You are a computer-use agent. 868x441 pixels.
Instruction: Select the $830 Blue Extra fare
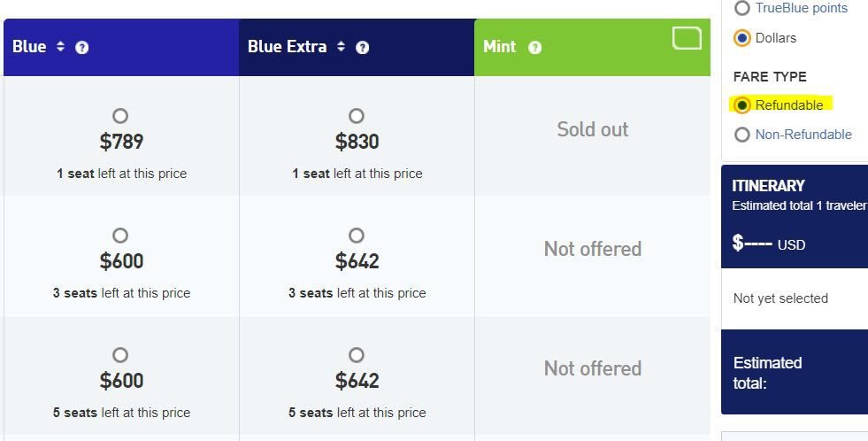[x=357, y=116]
